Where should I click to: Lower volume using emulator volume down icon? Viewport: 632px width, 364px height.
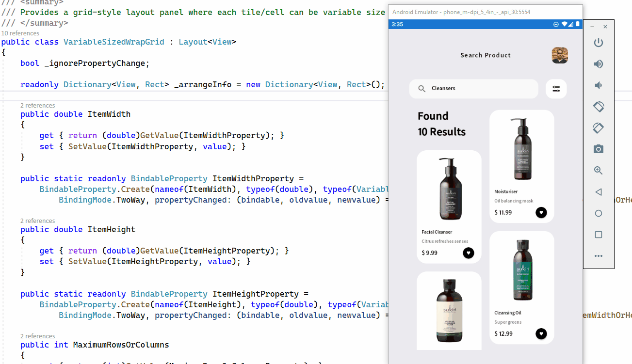tap(599, 85)
